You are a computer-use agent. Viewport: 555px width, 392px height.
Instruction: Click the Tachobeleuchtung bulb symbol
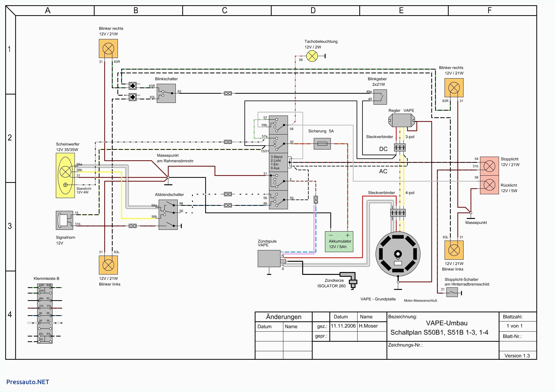point(312,56)
